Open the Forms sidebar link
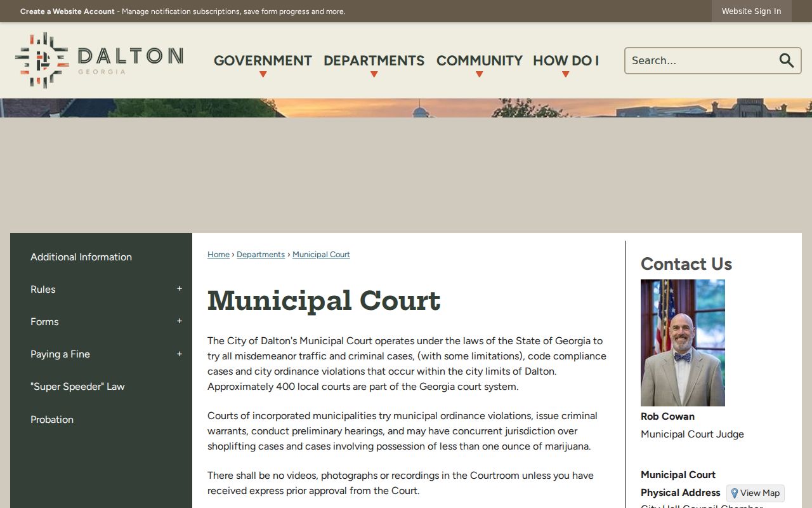Viewport: 812px width, 508px height. pyautogui.click(x=44, y=322)
